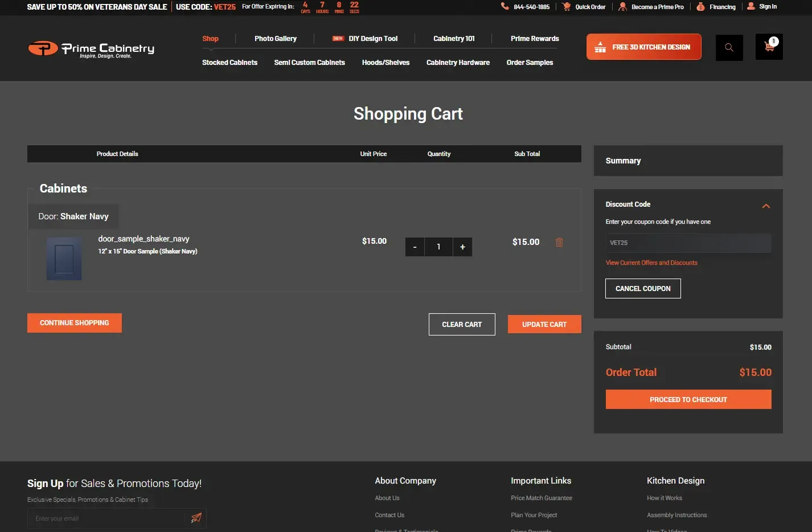Image resolution: width=812 pixels, height=532 pixels.
Task: Click the Subtotal label in summary
Action: (618, 347)
